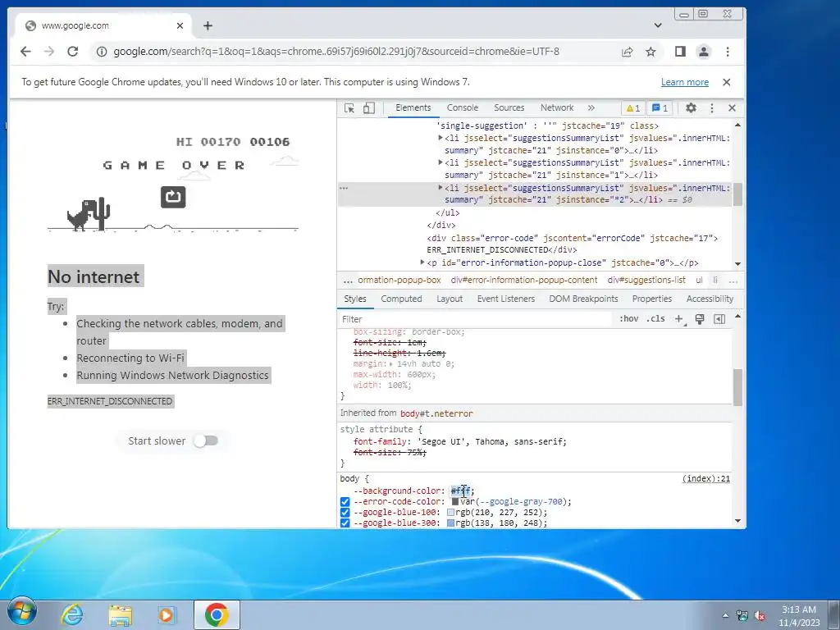
Task: Open the DOM Breakpoints tab
Action: [583, 299]
